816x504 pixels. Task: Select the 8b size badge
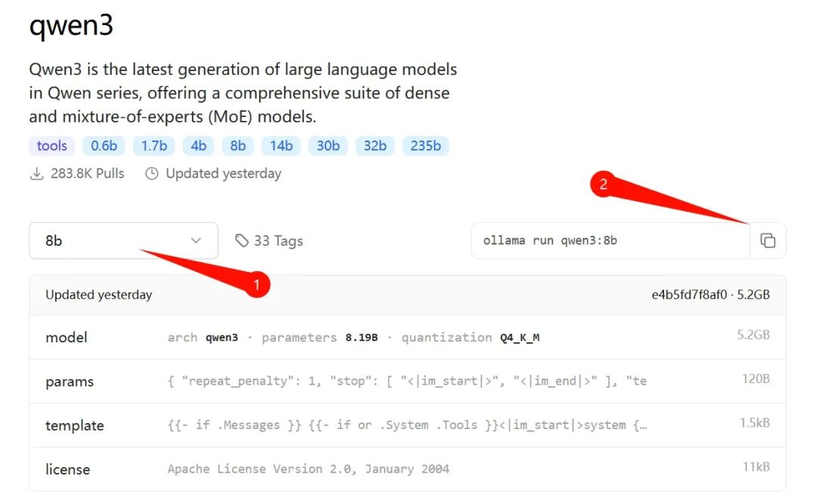[238, 146]
